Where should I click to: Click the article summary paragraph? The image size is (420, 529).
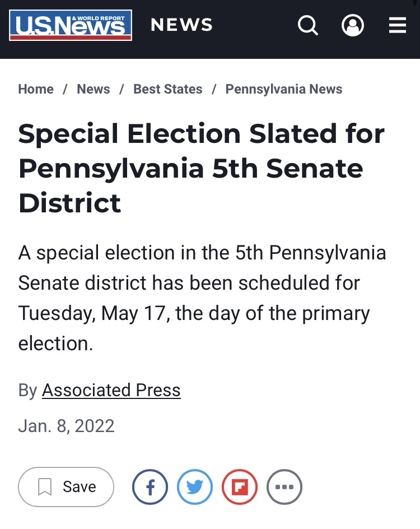202,298
